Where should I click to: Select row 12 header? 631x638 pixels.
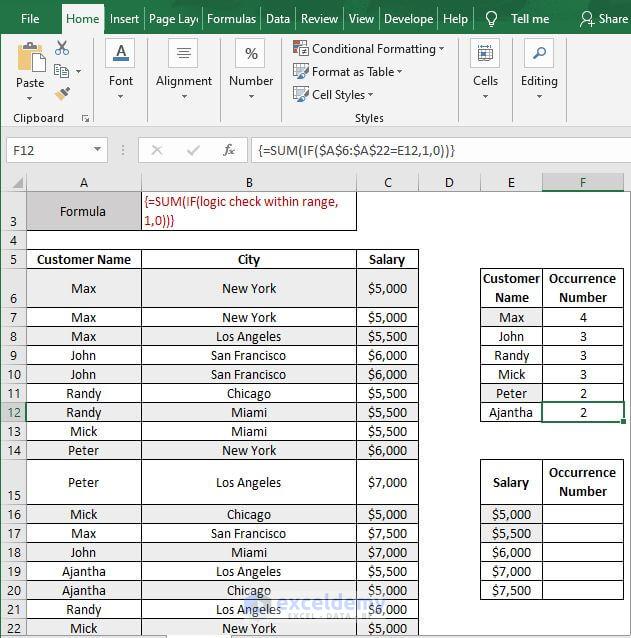(13, 413)
